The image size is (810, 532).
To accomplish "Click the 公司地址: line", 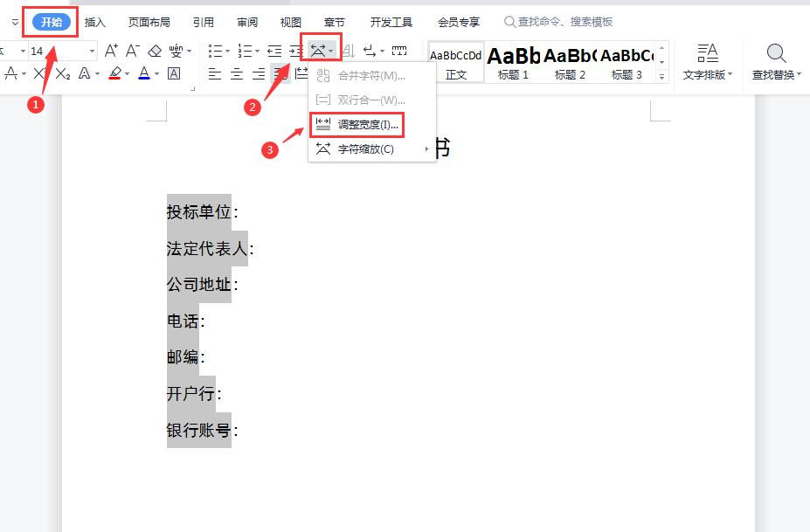I will 203,285.
